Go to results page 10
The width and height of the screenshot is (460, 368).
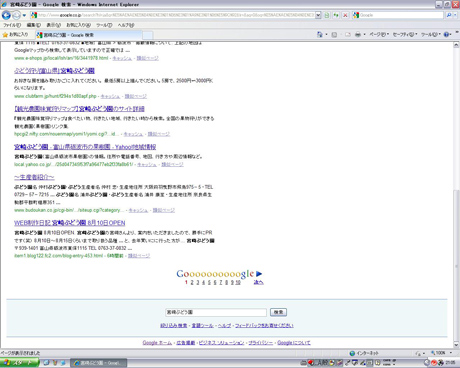click(238, 282)
